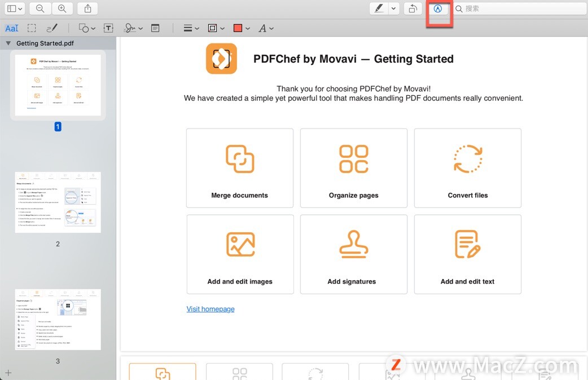Image resolution: width=588 pixels, height=380 pixels.
Task: Click the page 1 number badge
Action: pos(58,127)
